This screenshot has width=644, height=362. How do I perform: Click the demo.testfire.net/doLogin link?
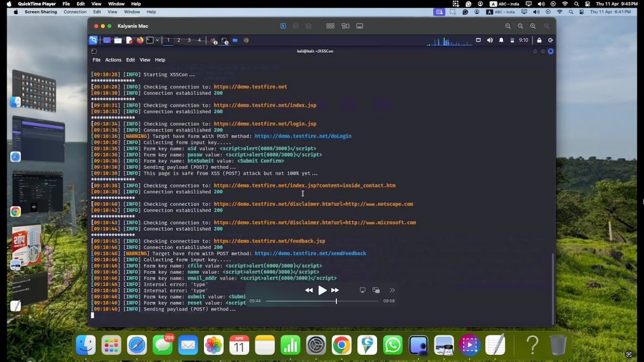[303, 136]
